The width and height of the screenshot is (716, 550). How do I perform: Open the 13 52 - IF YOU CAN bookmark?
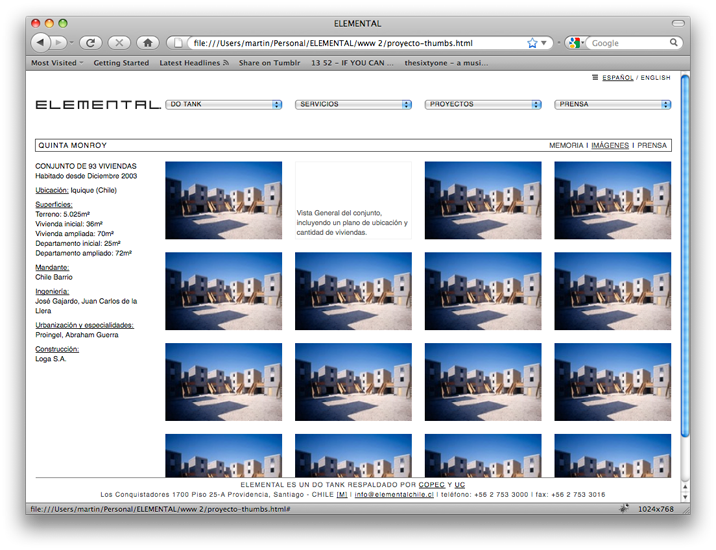point(352,63)
